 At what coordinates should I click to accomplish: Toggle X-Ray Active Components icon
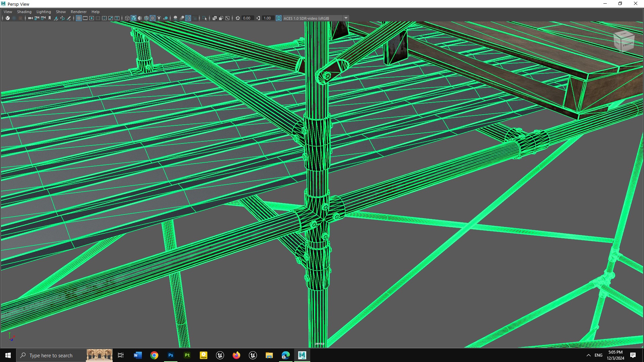[221, 18]
